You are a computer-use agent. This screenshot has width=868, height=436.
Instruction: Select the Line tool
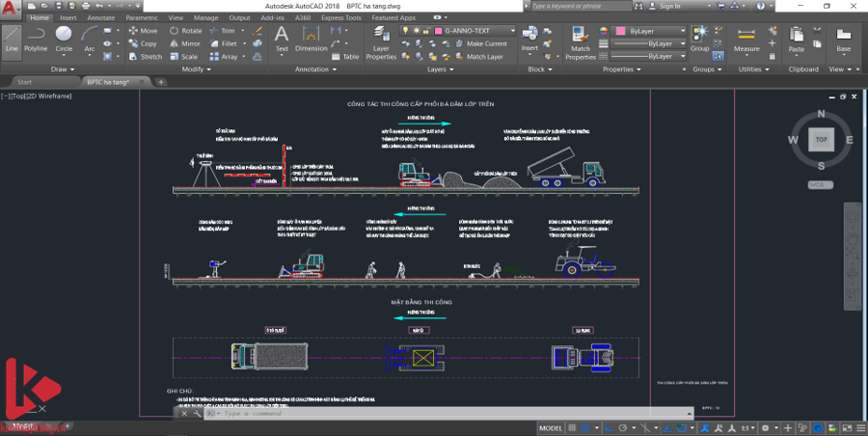click(x=12, y=39)
